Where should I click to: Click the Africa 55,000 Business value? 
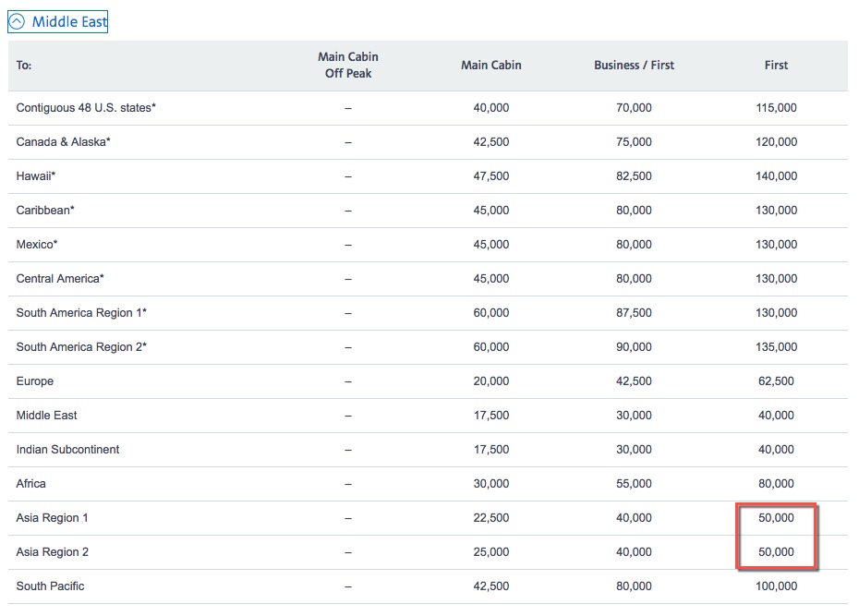click(634, 484)
